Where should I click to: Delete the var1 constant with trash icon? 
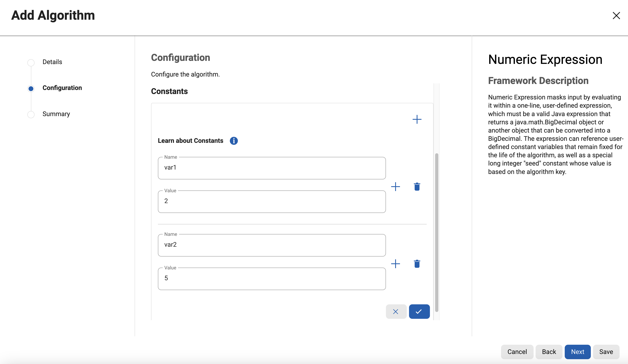coord(417,187)
